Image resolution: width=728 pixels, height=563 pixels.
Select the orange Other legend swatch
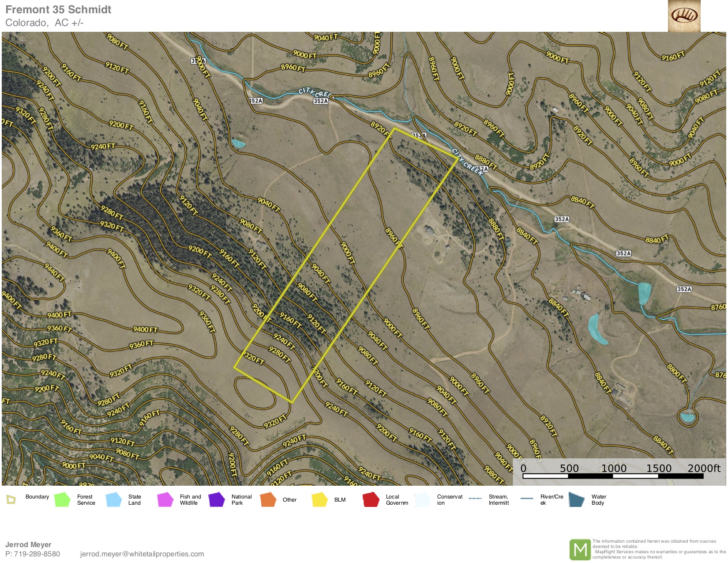tap(268, 500)
